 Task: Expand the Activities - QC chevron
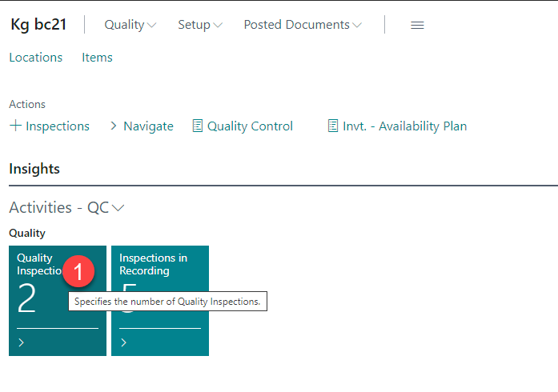tap(118, 208)
